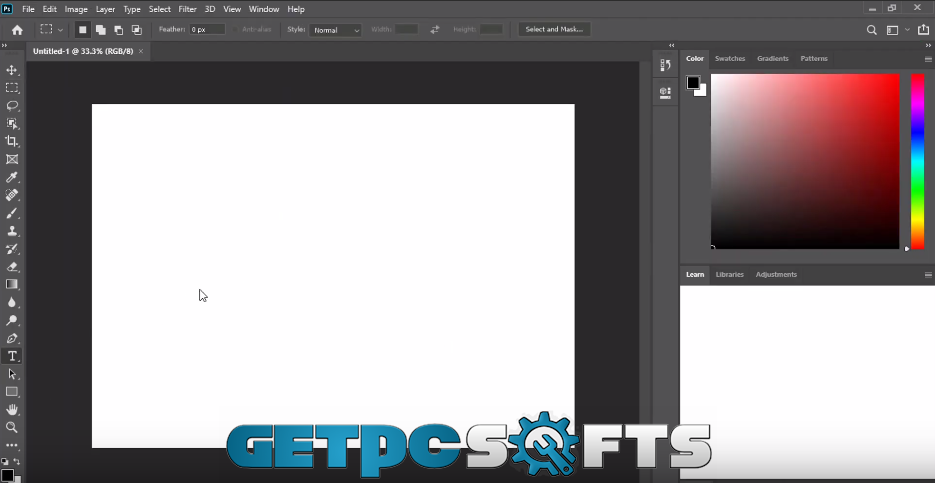Pick a color in the color field
935x483 pixels.
click(805, 161)
